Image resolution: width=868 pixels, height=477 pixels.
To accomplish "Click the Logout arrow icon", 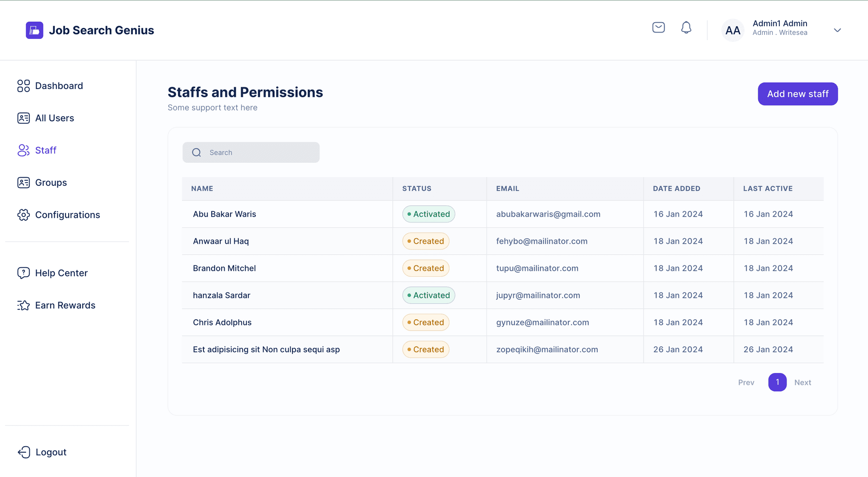I will pyautogui.click(x=24, y=452).
